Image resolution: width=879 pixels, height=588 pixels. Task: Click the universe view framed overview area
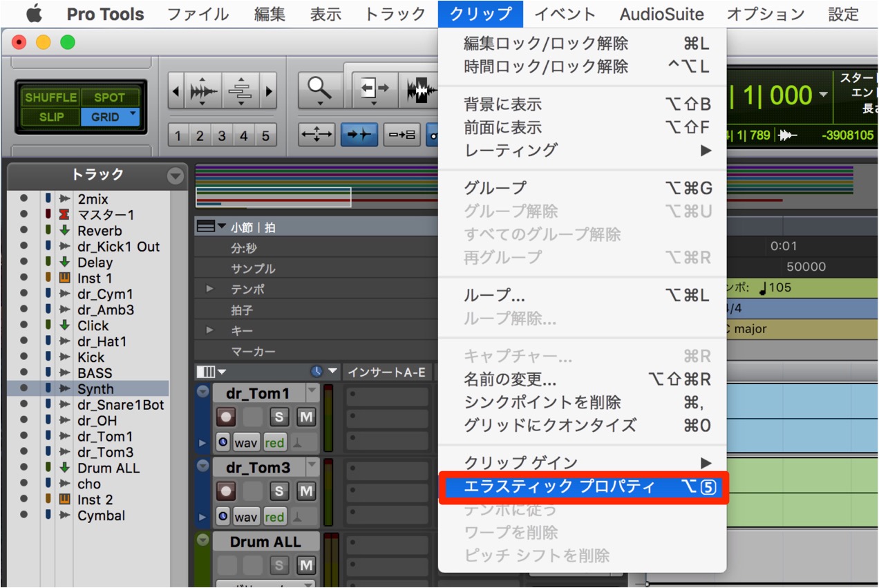[x=274, y=197]
